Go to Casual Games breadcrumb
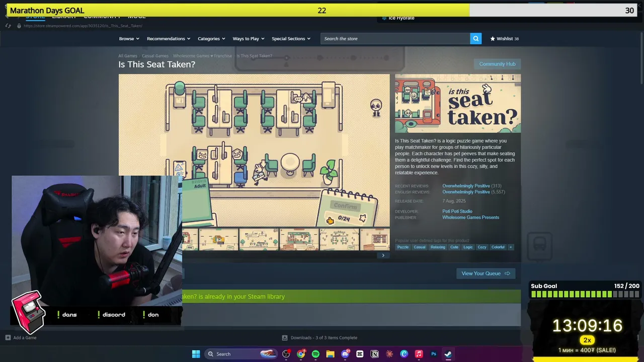 [155, 56]
